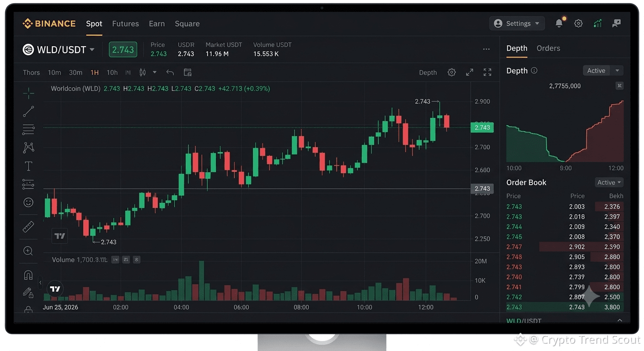644x351 pixels.
Task: Select the candlestick chart type icon
Action: tap(143, 72)
